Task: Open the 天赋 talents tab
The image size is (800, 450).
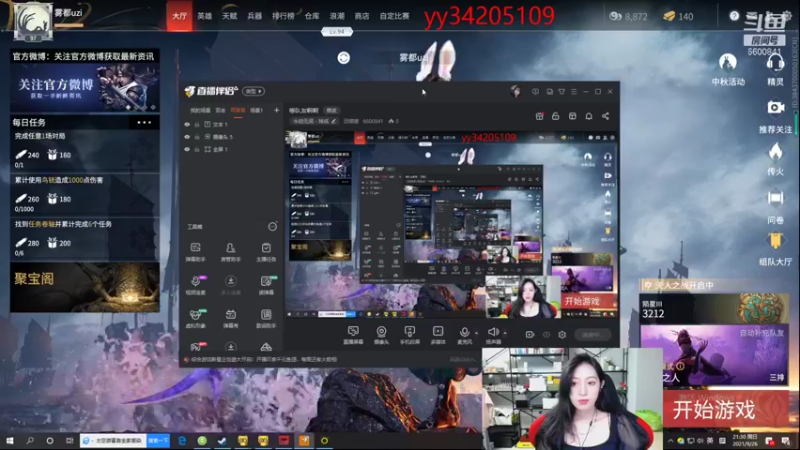Action: [230, 16]
